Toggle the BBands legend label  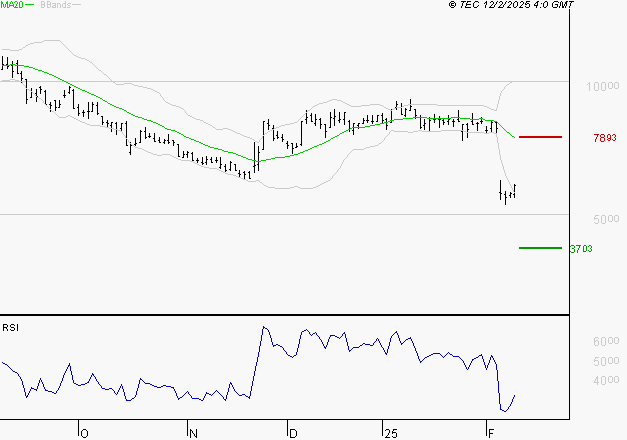(54, 5)
